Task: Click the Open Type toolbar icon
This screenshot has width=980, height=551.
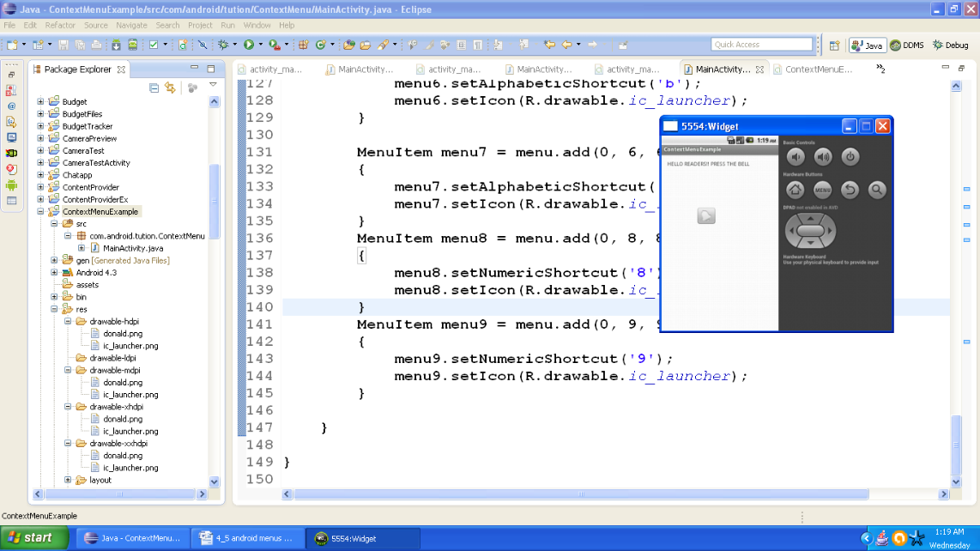Action: pos(348,45)
